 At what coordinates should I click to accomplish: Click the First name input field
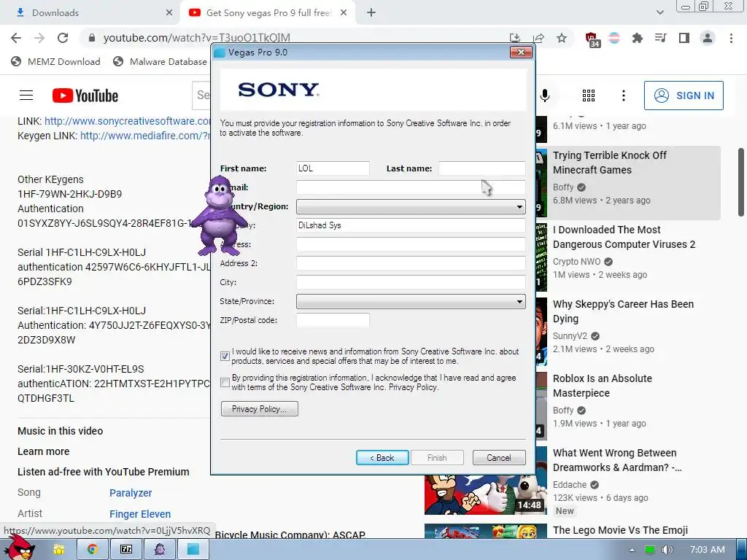[333, 168]
